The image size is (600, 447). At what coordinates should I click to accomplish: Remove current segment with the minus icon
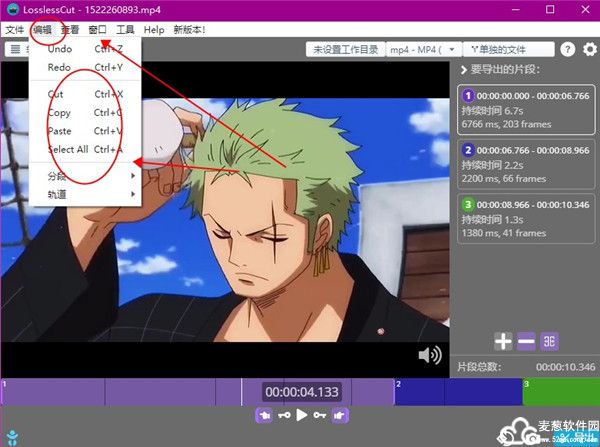(x=526, y=341)
